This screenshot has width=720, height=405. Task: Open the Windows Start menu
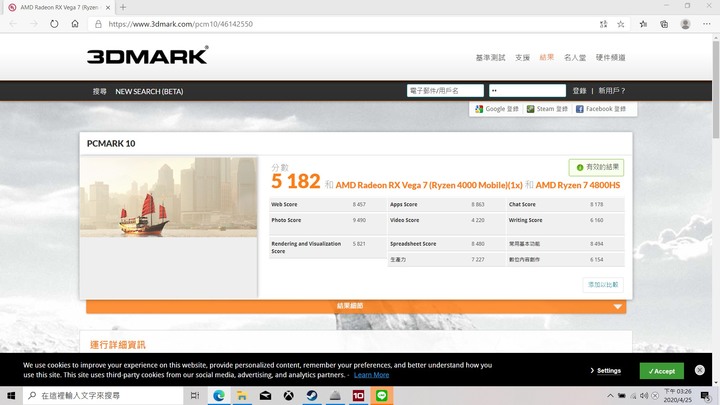(11, 395)
